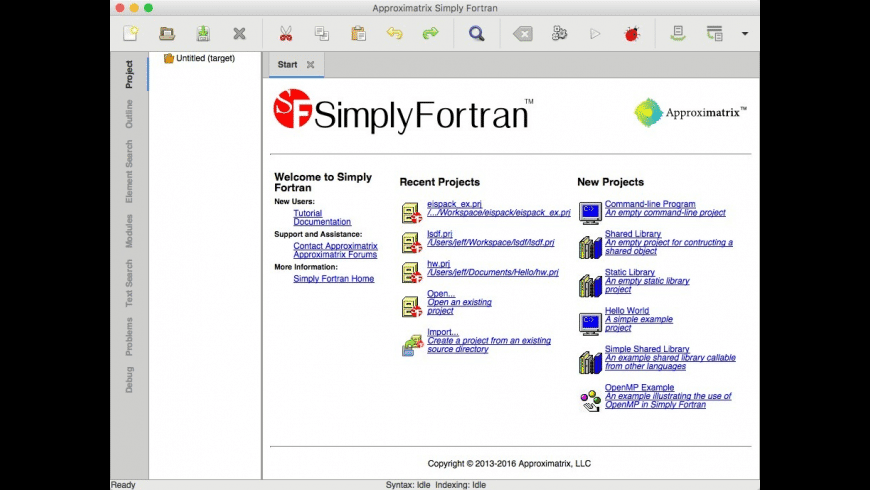The height and width of the screenshot is (490, 870).
Task: Open the OpenMP Example project
Action: 639,387
